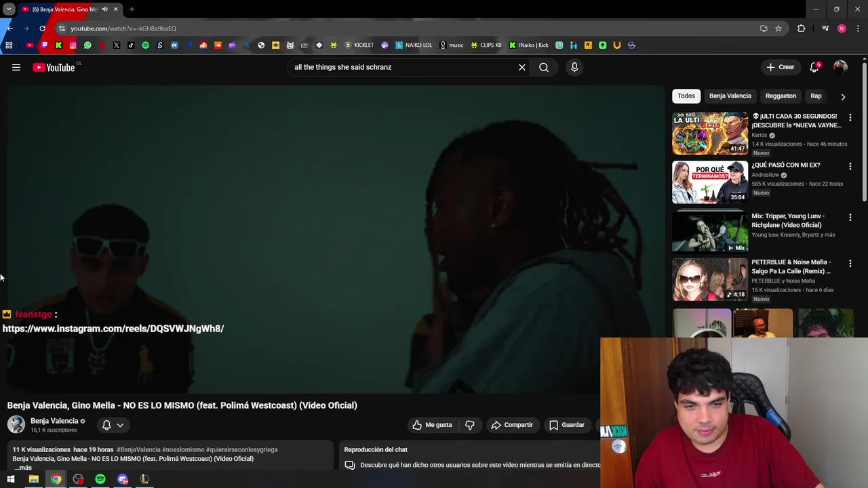Open a new browser tab

coord(132,9)
